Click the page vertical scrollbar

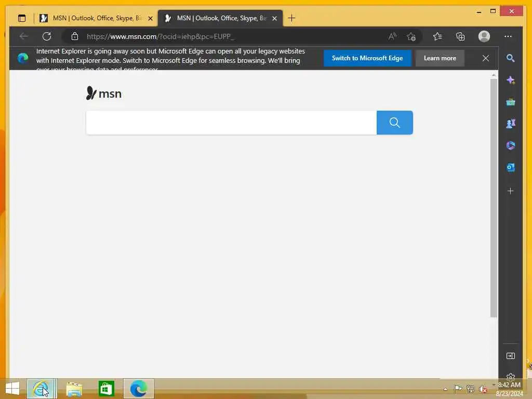pos(494,198)
